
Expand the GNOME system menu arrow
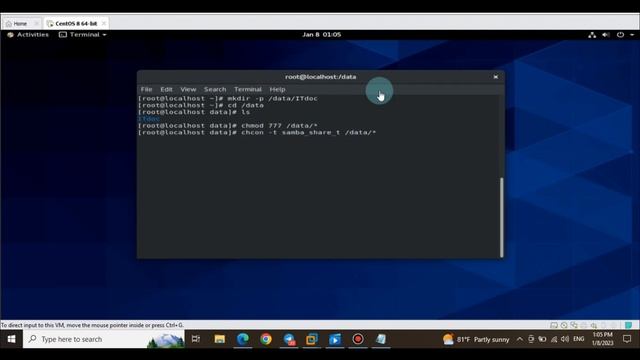tap(632, 35)
